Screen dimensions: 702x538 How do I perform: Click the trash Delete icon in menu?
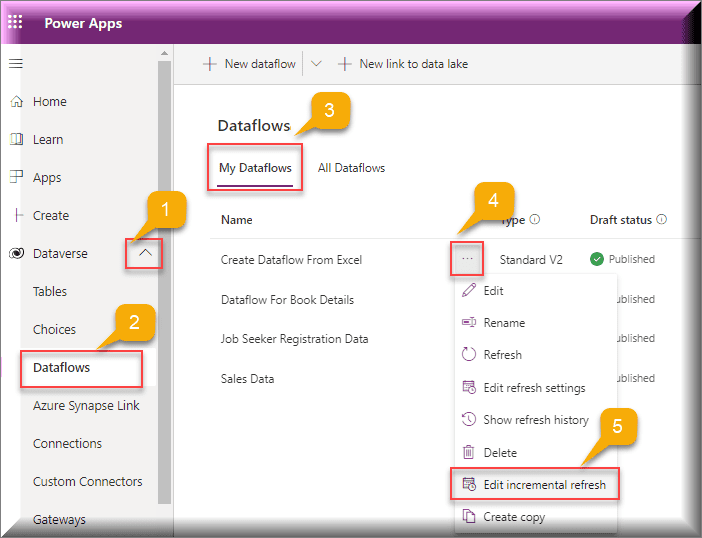coord(468,452)
